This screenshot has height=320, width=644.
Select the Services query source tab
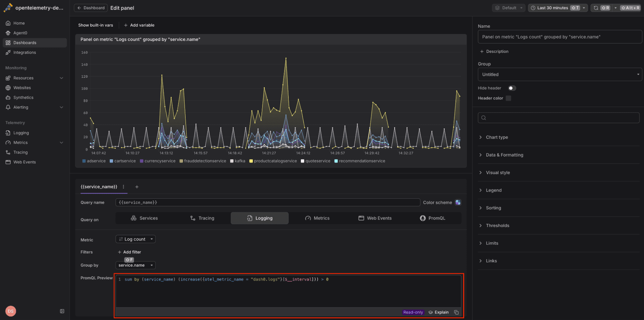144,218
